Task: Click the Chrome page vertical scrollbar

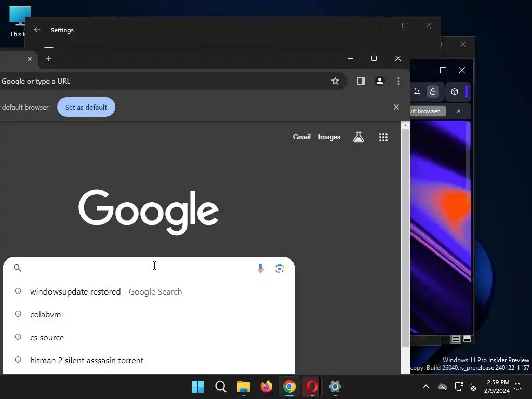Action: click(x=405, y=237)
